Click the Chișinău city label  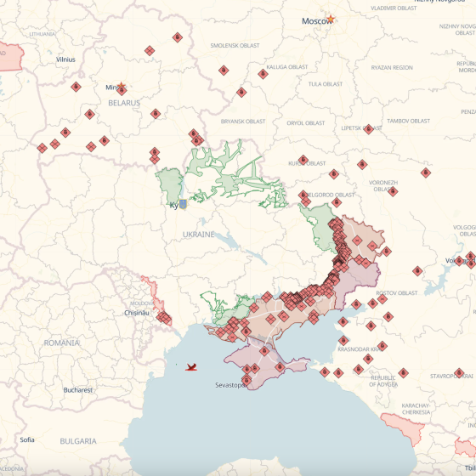137,313
